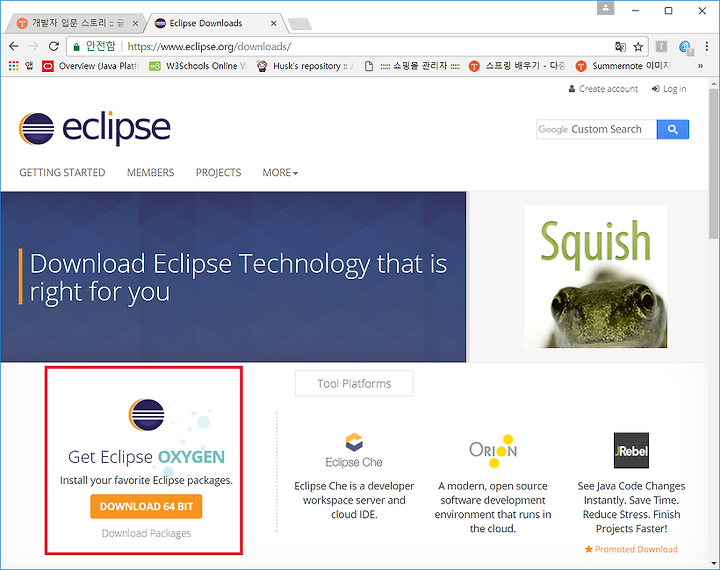Open PROJECTS menu item
Viewport: 720px width, 570px height.
click(x=218, y=172)
